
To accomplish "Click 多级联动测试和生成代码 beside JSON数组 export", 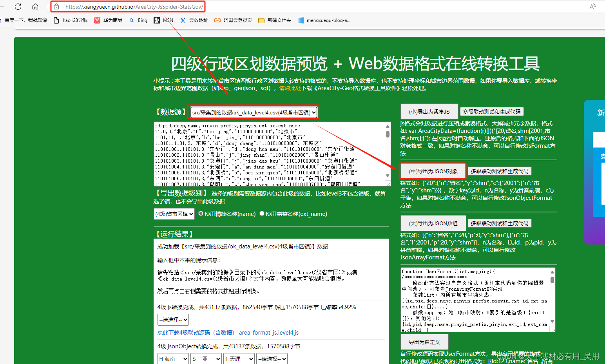I will click(x=500, y=223).
